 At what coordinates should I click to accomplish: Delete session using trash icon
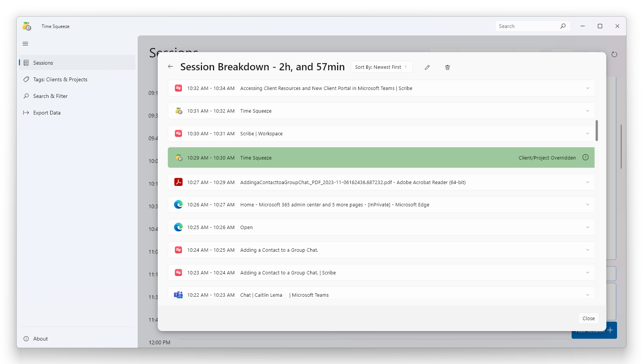tap(448, 67)
